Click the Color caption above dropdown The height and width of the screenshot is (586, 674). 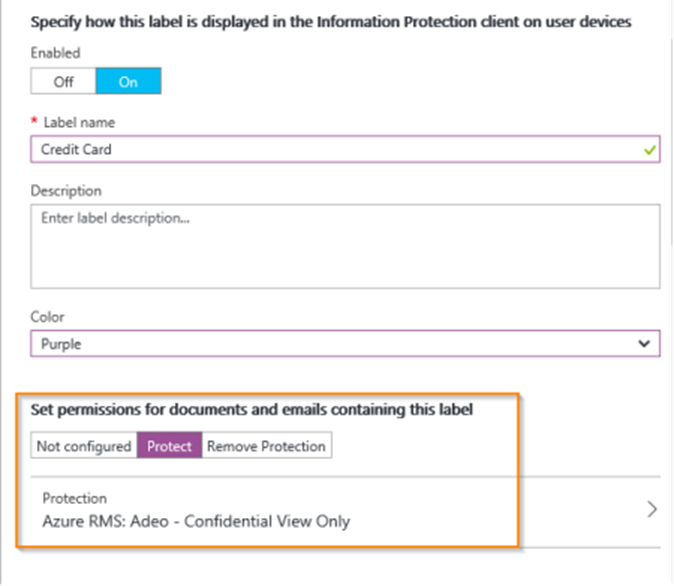coord(47,317)
